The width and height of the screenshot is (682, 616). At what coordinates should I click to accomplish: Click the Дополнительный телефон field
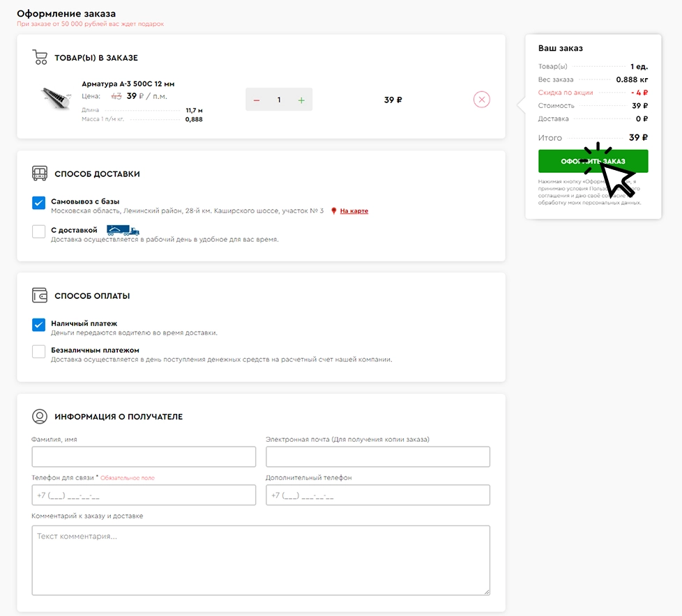pyautogui.click(x=378, y=495)
